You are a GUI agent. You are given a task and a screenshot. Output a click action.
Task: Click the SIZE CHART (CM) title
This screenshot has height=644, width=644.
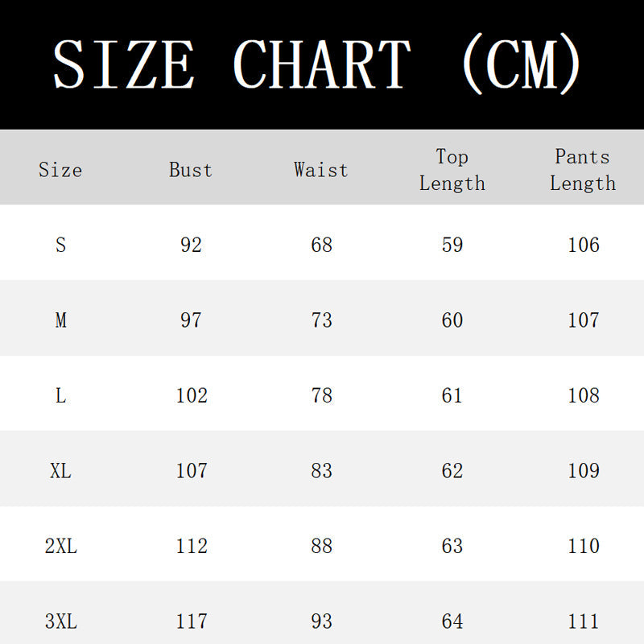coord(316,64)
